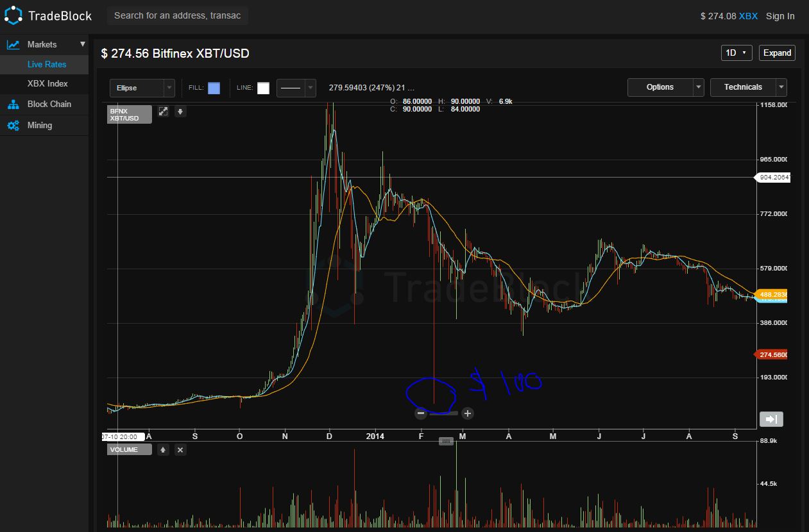Click the 88.9k volume axis label
Viewport: 809px width, 532px height.
767,441
